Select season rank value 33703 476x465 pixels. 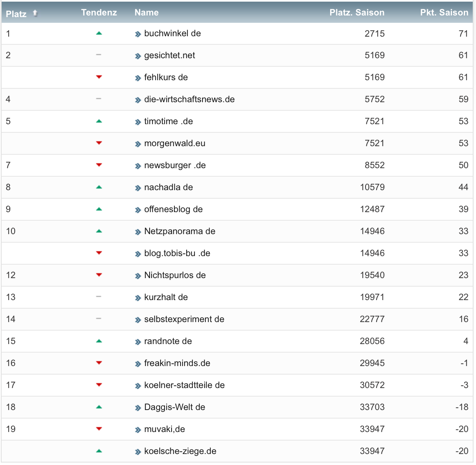[x=372, y=407]
